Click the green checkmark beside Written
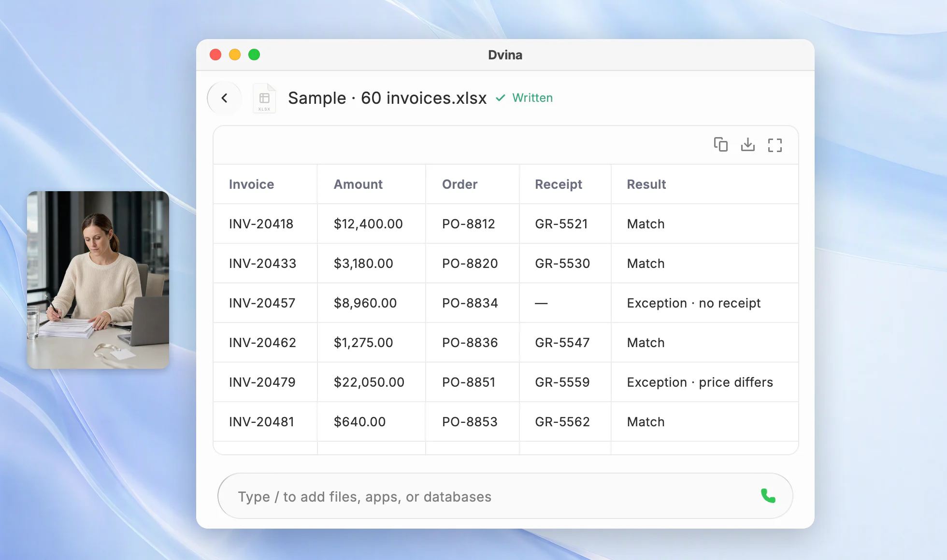Viewport: 947px width, 560px height. [x=501, y=98]
